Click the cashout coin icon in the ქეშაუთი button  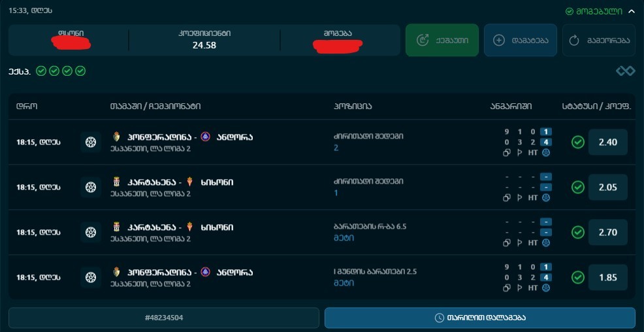coord(422,40)
